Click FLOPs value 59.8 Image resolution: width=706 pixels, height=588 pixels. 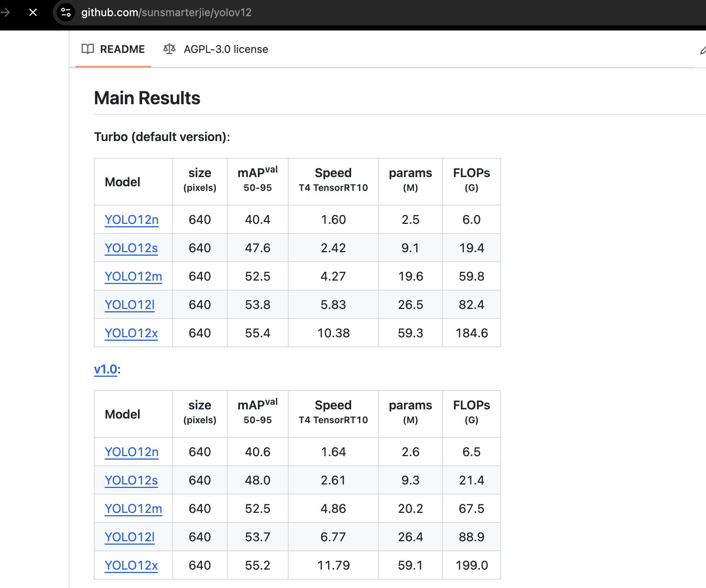[x=471, y=276]
